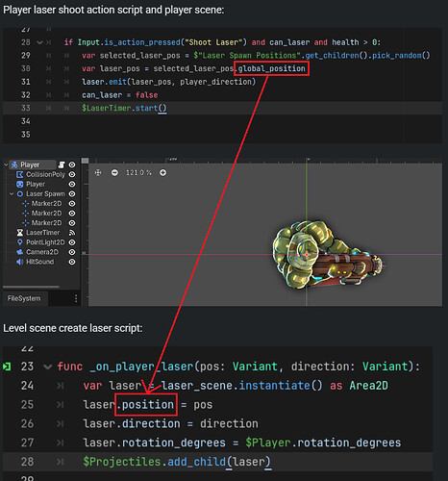Select the Camera2D node icon

coord(20,252)
